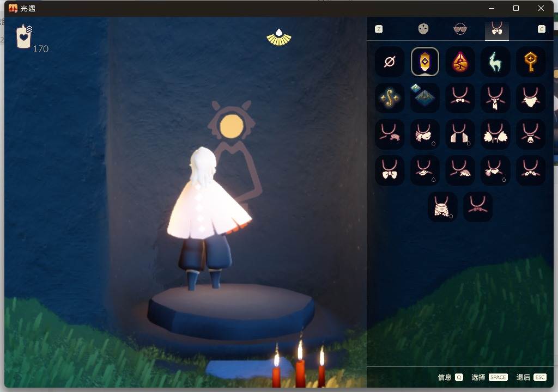Select the empty no-necklace slot
This screenshot has height=392, width=558.
(x=389, y=62)
